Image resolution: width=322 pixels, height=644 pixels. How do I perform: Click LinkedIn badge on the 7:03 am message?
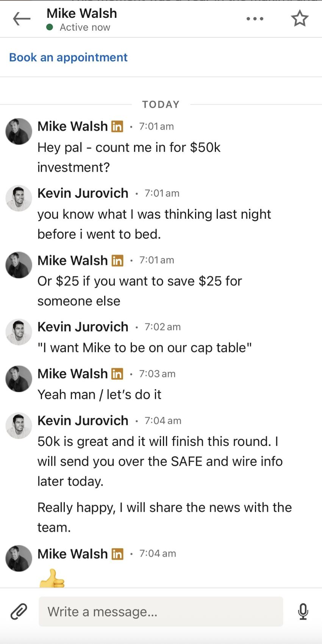click(117, 374)
